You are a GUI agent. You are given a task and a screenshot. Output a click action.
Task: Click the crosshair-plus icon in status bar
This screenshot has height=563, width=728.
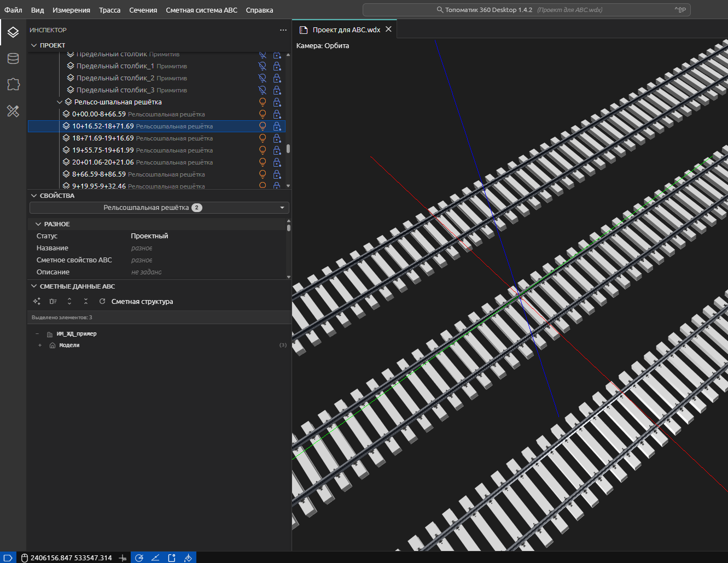[123, 558]
